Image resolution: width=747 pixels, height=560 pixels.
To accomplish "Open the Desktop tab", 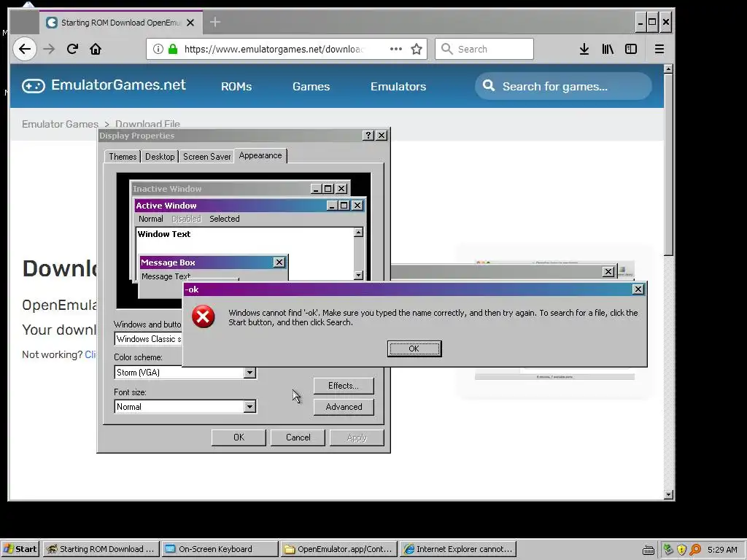I will pyautogui.click(x=160, y=157).
